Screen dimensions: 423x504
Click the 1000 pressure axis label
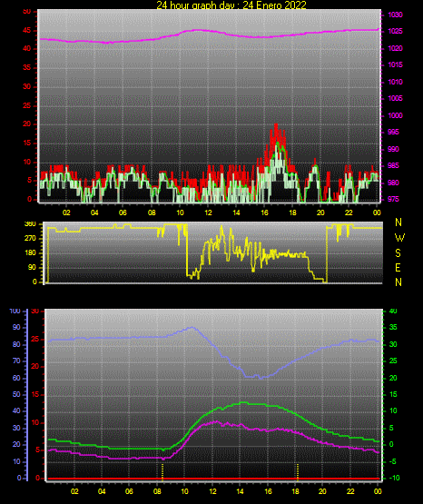tap(395, 115)
